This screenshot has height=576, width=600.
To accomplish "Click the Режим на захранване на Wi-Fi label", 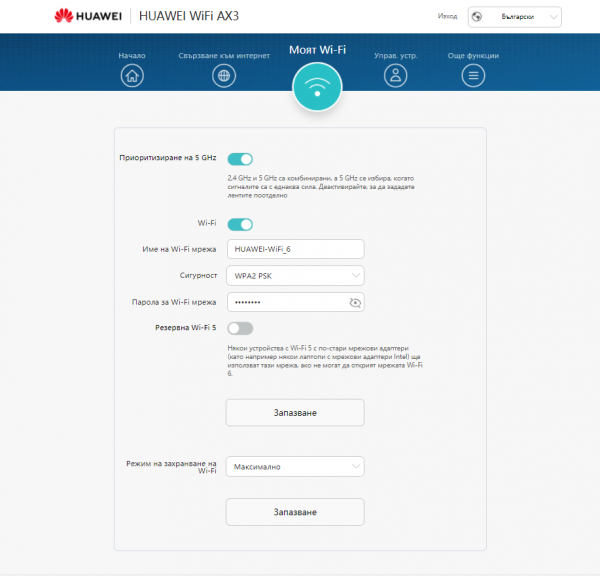I will point(171,467).
